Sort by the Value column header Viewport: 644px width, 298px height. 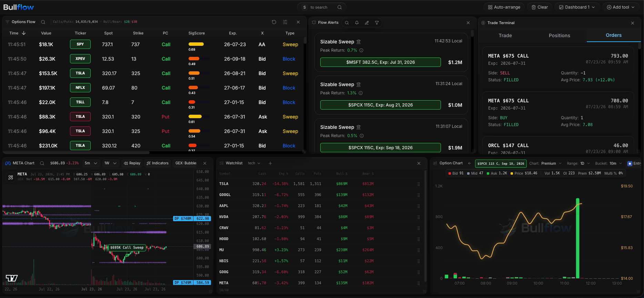pyautogui.click(x=46, y=33)
